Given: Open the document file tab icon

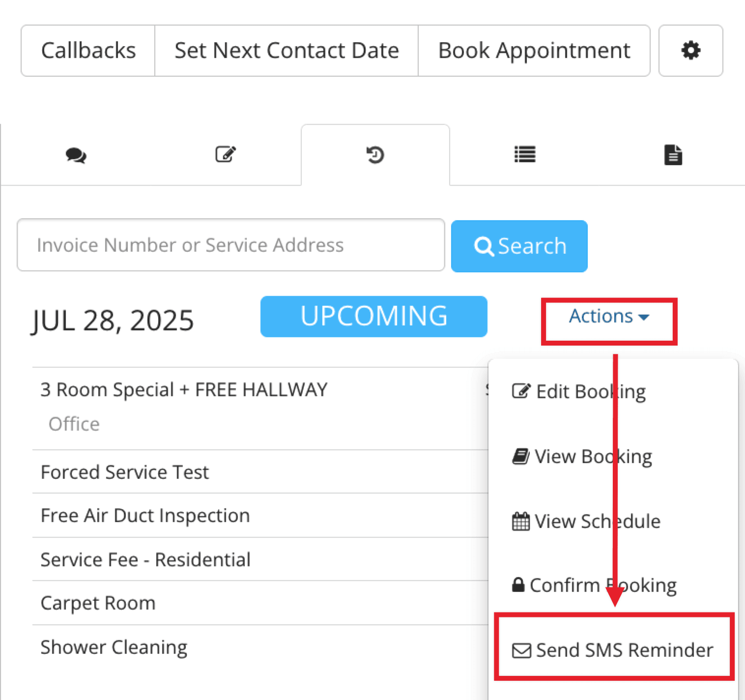Looking at the screenshot, I should point(673,155).
